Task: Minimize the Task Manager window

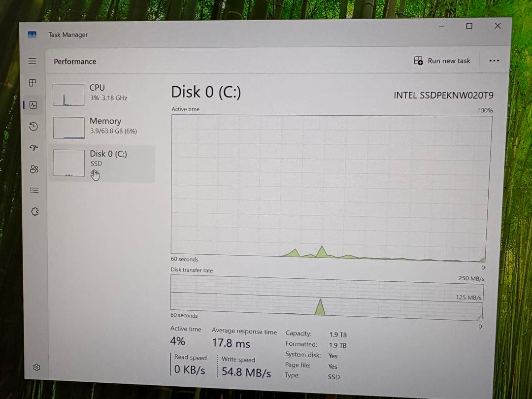Action: click(x=441, y=26)
